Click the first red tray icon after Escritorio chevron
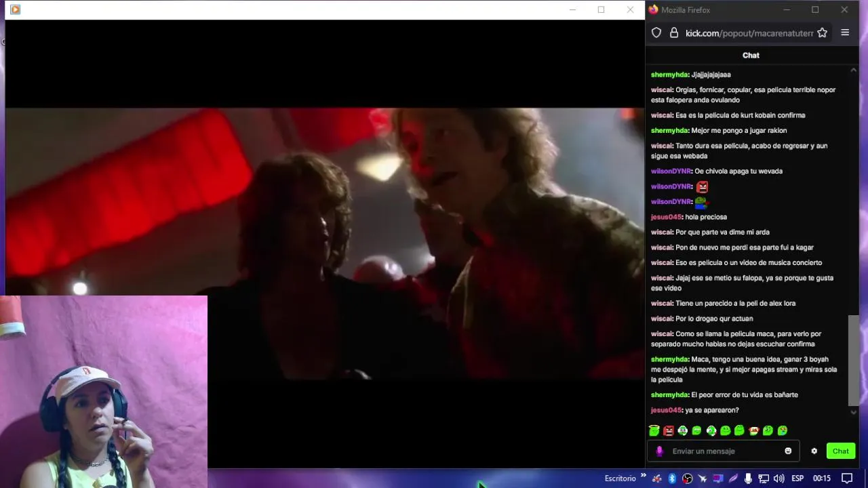This screenshot has width=868, height=488. click(x=656, y=479)
